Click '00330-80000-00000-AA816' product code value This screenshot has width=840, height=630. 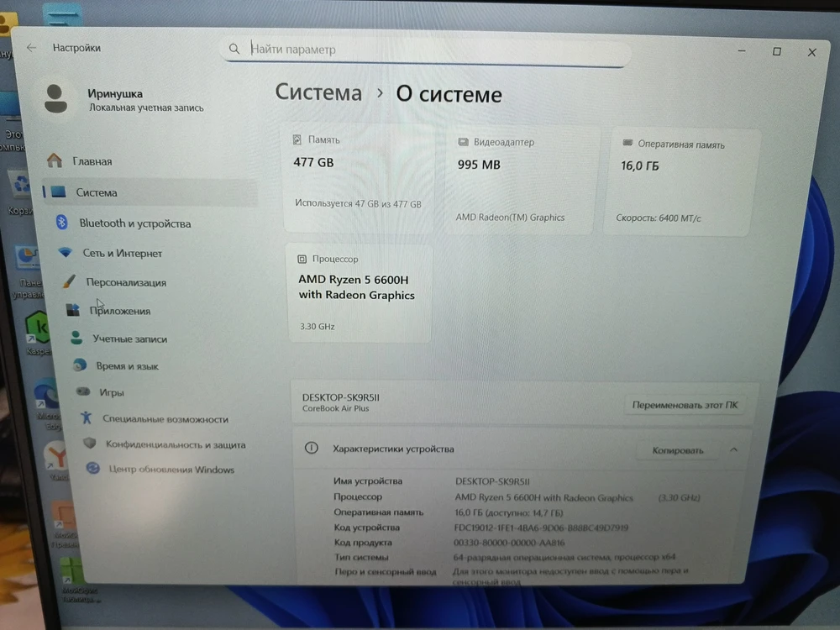point(509,543)
